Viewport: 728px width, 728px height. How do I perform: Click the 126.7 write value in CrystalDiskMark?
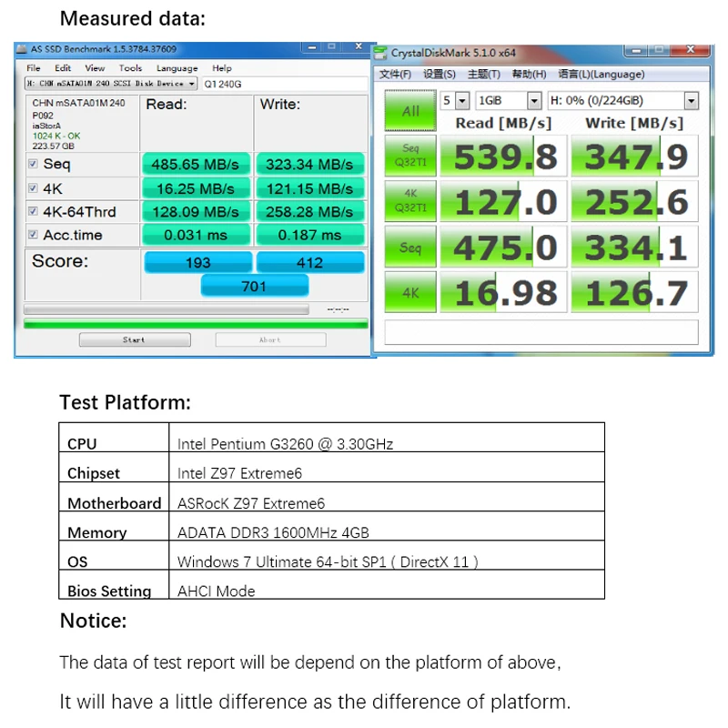pos(634,292)
